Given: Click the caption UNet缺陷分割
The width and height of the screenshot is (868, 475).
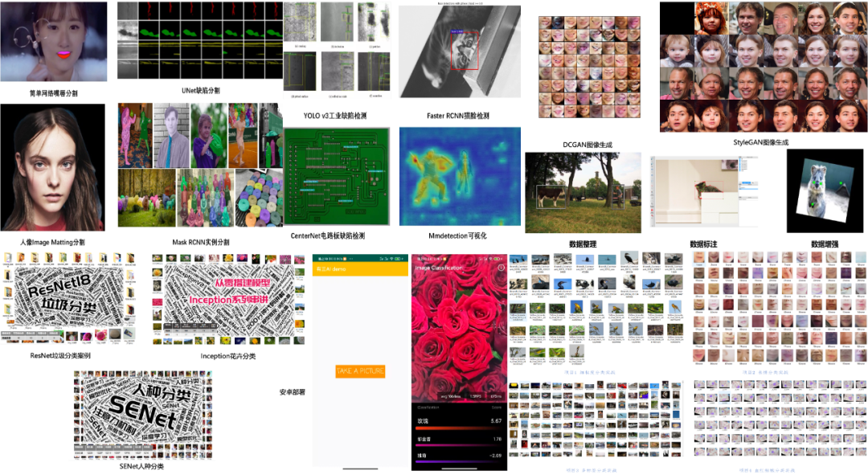Looking at the screenshot, I should pos(200,90).
